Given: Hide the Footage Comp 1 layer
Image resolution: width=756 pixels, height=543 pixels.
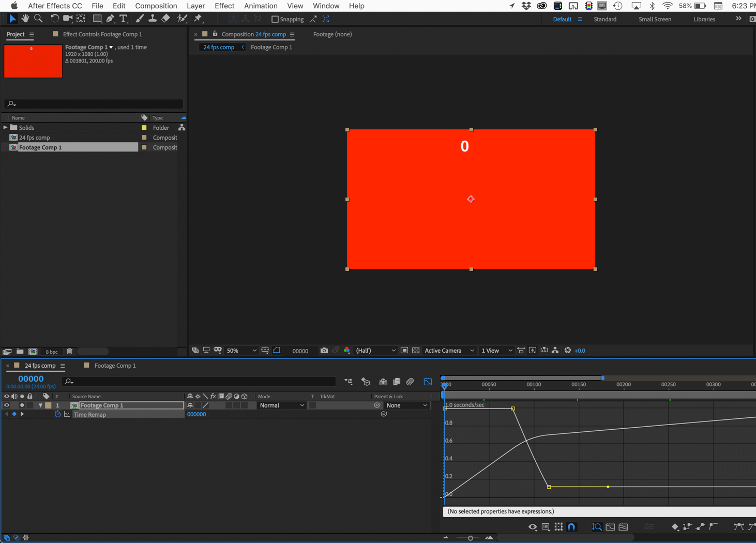Looking at the screenshot, I should [x=7, y=405].
